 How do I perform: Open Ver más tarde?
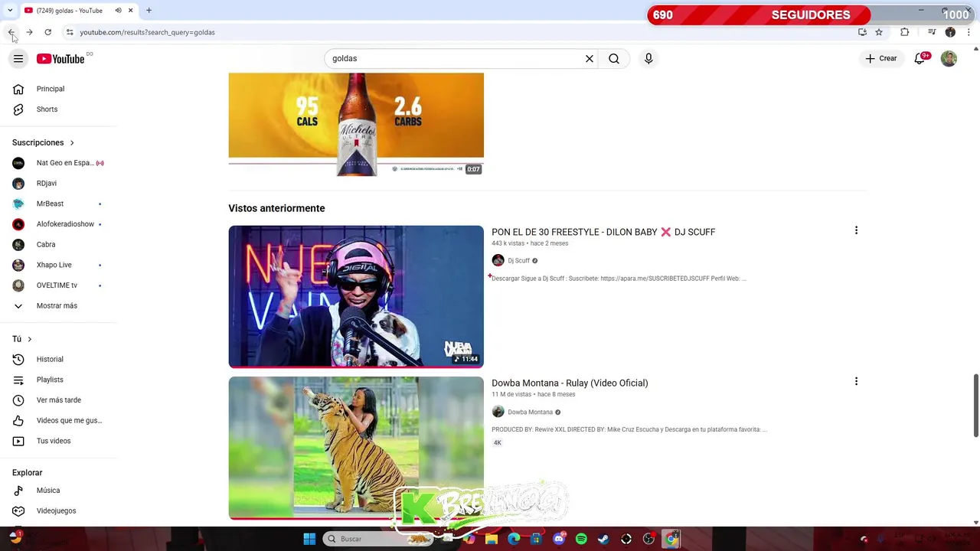[58, 400]
